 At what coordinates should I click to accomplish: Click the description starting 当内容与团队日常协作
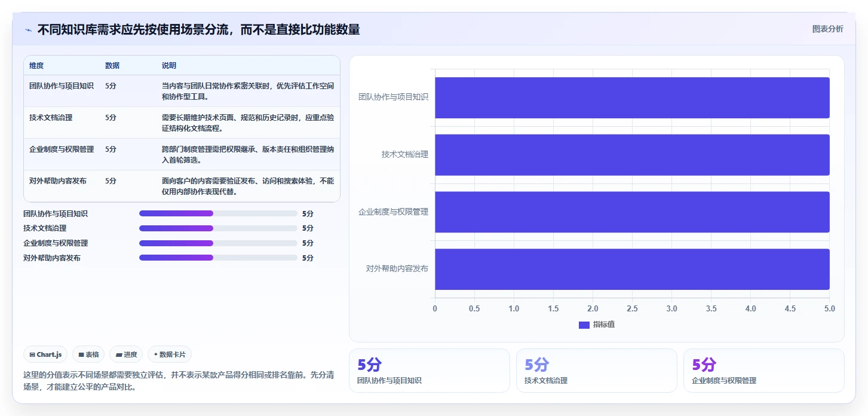pyautogui.click(x=248, y=91)
